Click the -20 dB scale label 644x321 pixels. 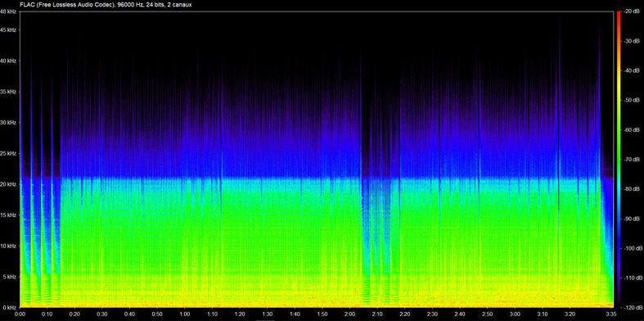point(632,12)
